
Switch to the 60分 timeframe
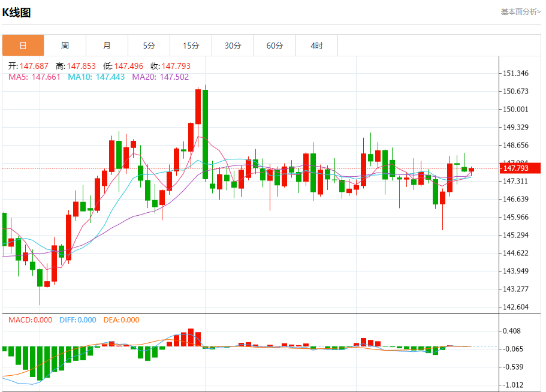click(x=274, y=46)
